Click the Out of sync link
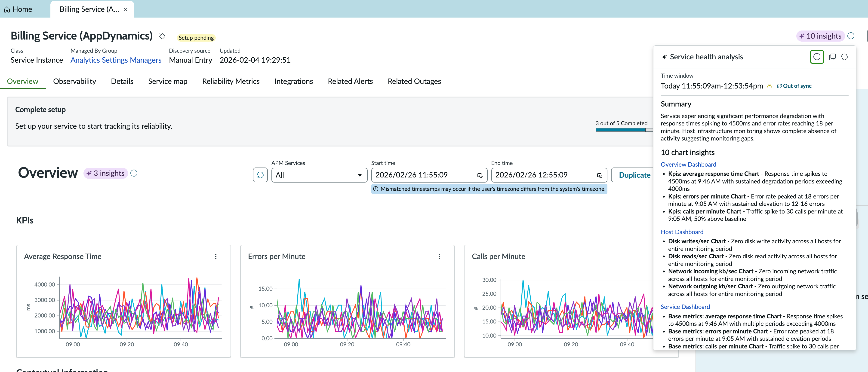Screen dimensions: 868x372 point(794,86)
